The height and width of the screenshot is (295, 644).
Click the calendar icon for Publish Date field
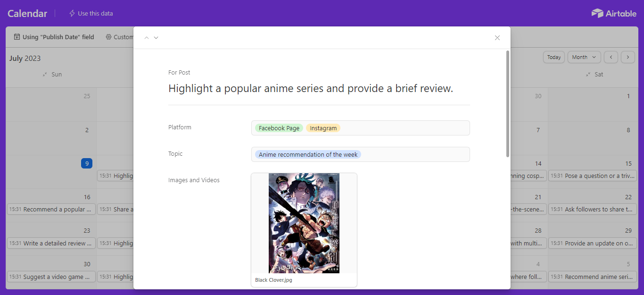pos(17,37)
